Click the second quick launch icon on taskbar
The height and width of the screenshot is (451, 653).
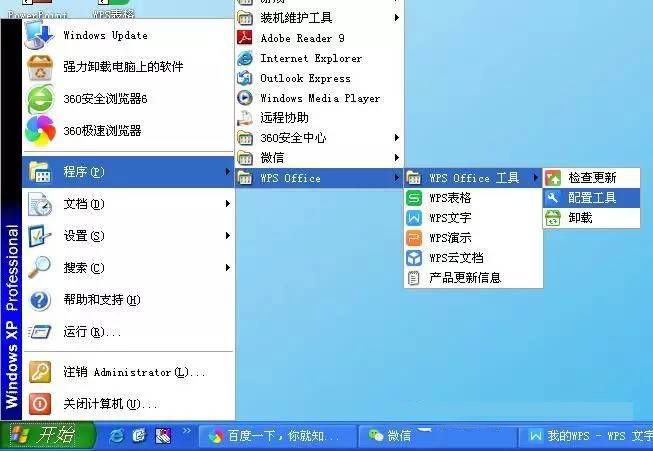(x=140, y=436)
